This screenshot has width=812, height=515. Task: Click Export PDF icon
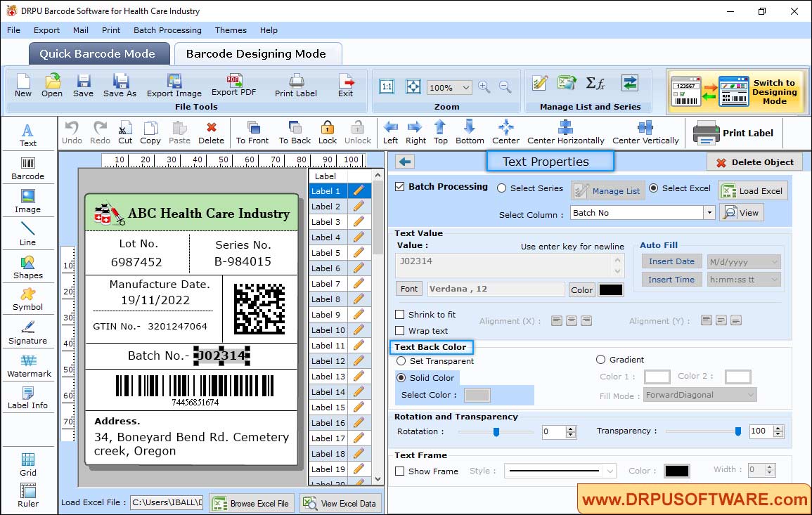(233, 85)
